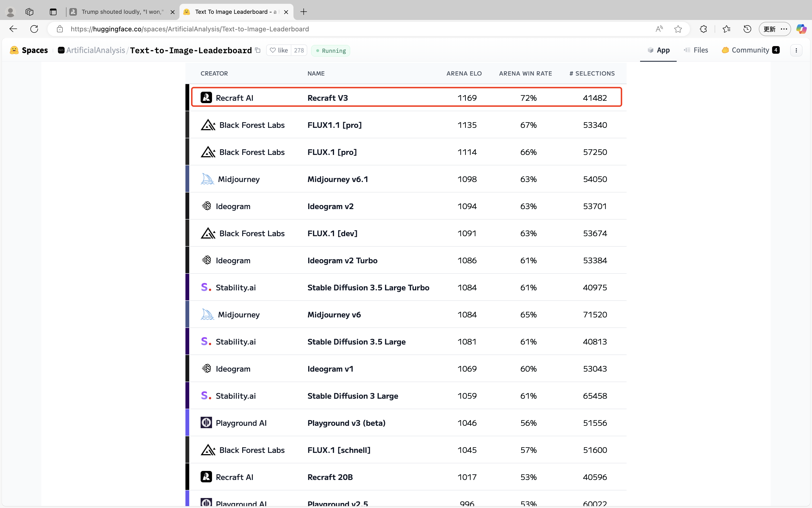
Task: Select the Midjourney v6.1 model name
Action: [338, 179]
